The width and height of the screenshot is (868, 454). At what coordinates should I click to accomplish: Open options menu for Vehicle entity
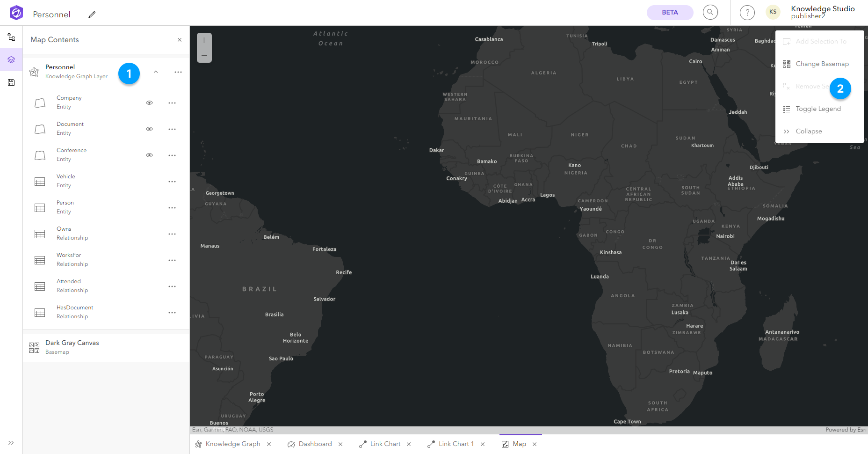172,182
